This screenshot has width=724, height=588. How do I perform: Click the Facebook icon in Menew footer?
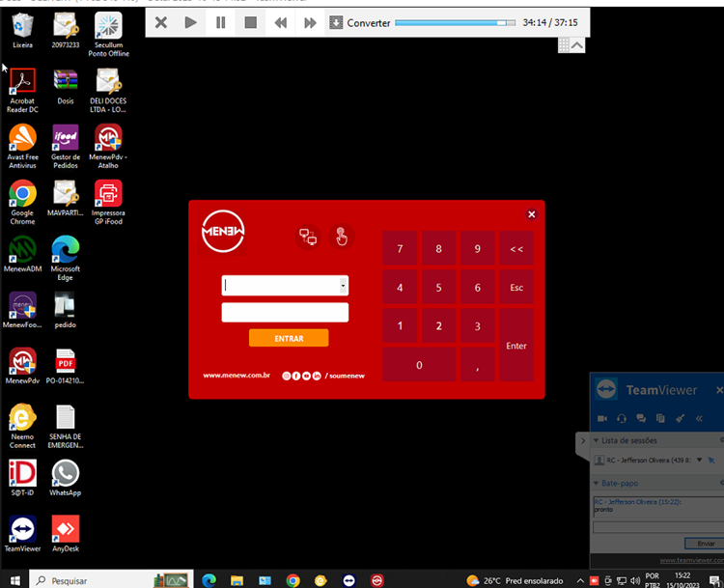click(296, 376)
